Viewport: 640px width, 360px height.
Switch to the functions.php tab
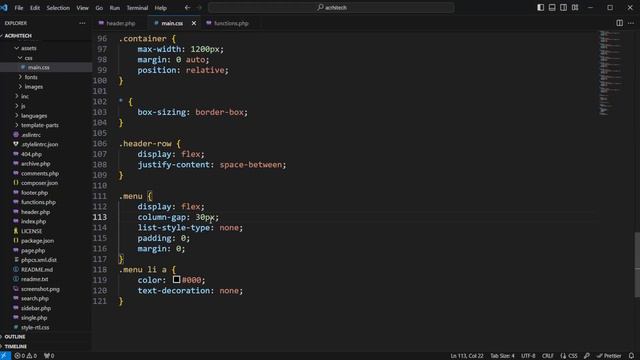click(x=231, y=23)
